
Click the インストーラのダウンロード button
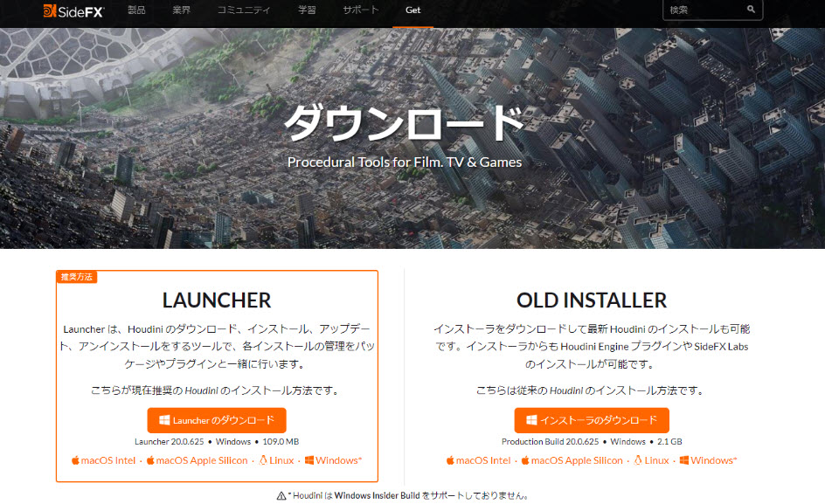click(x=592, y=420)
